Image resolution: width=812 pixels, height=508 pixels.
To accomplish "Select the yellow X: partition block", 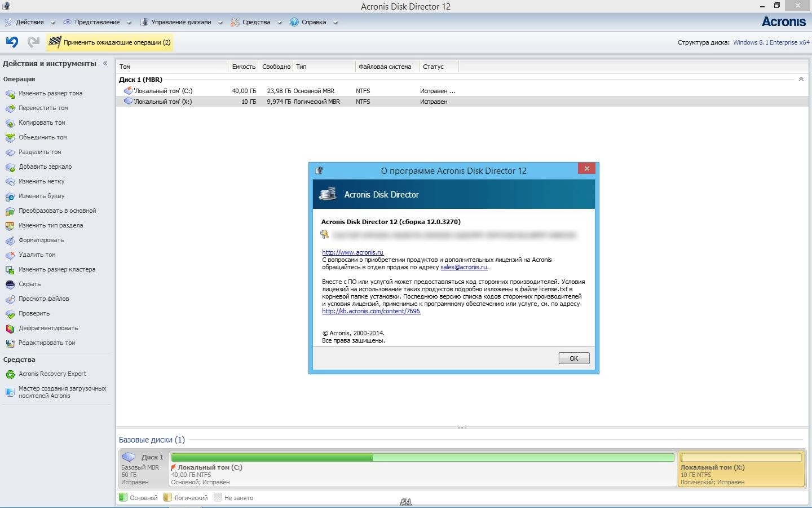I will pos(742,468).
